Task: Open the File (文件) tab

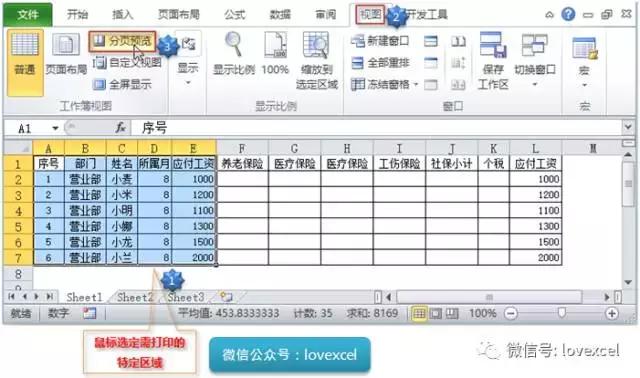Action: tap(28, 15)
